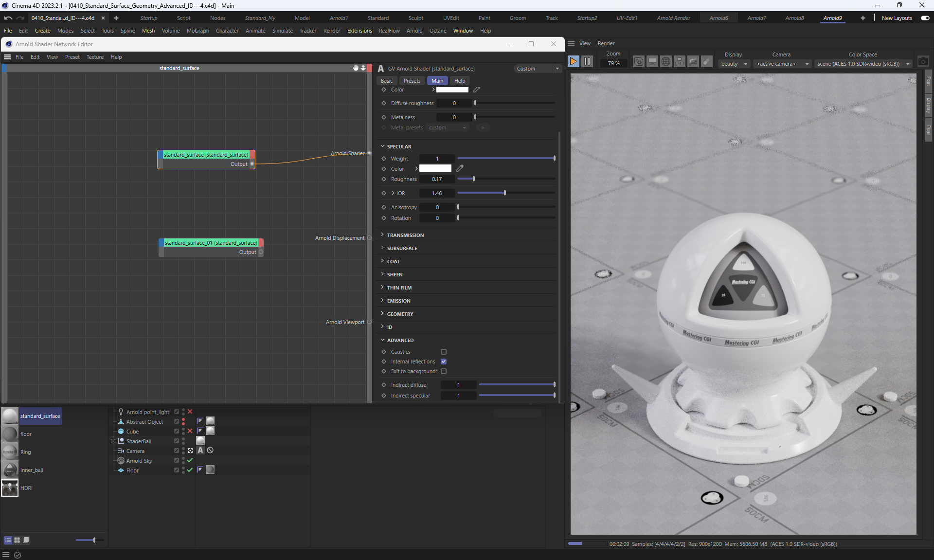The height and width of the screenshot is (560, 934).
Task: Uncheck Internal reflections
Action: (444, 361)
